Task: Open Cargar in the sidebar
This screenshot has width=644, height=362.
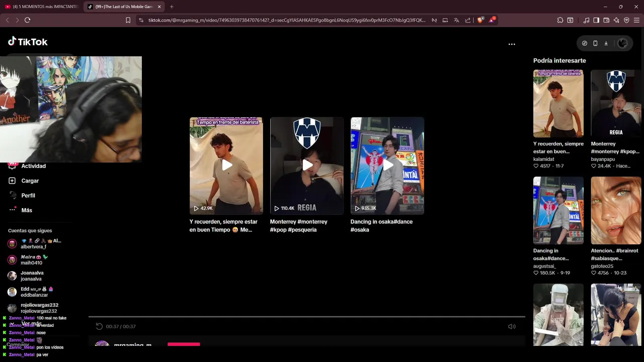Action: pos(30,180)
